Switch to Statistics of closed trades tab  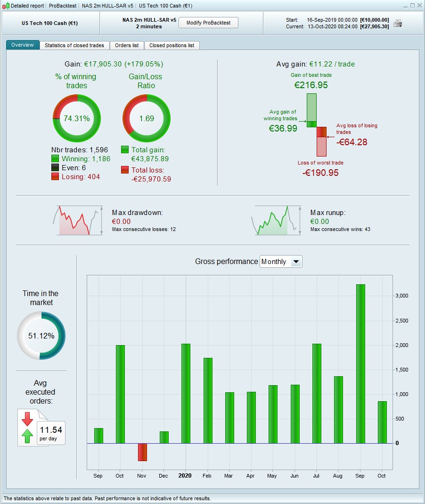coord(74,45)
